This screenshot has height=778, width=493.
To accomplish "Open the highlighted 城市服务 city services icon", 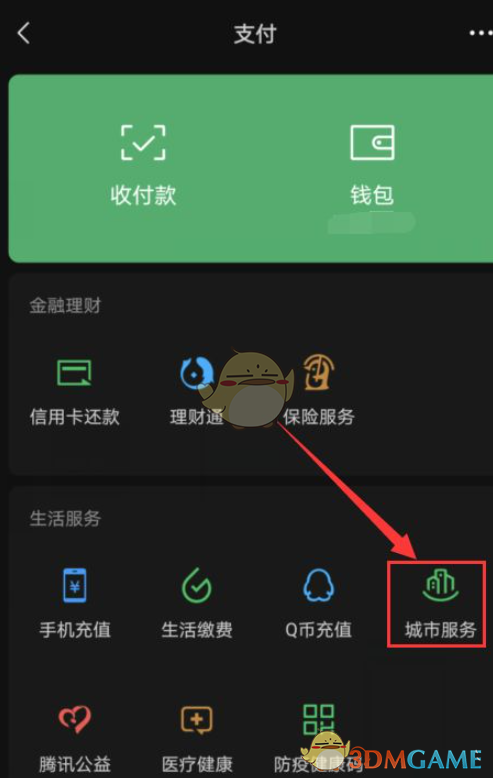I will (440, 585).
